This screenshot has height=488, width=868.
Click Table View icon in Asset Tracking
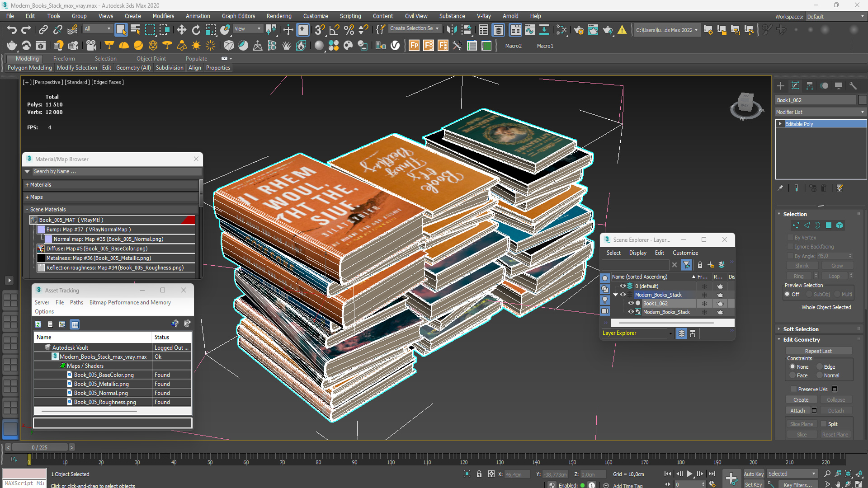(75, 324)
